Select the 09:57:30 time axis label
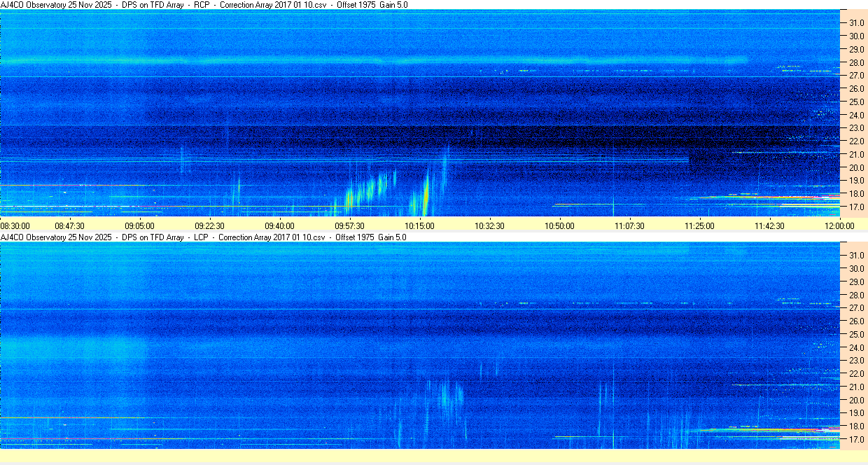 pos(350,225)
